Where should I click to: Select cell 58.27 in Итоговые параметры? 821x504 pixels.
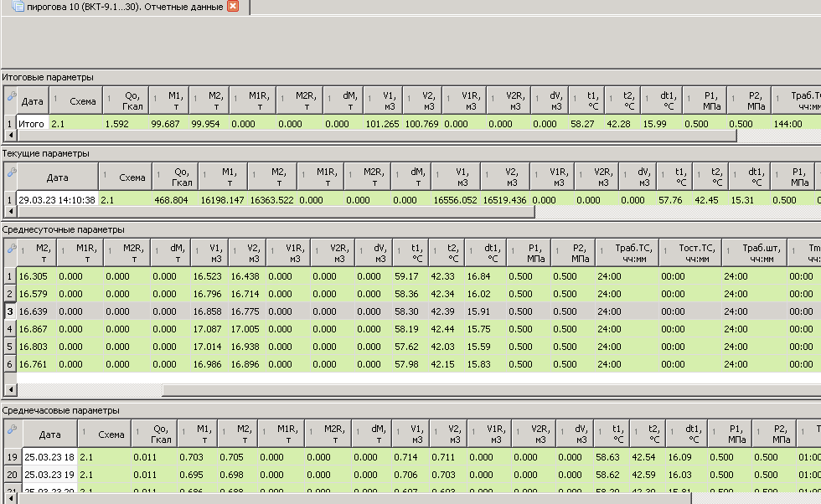click(586, 124)
